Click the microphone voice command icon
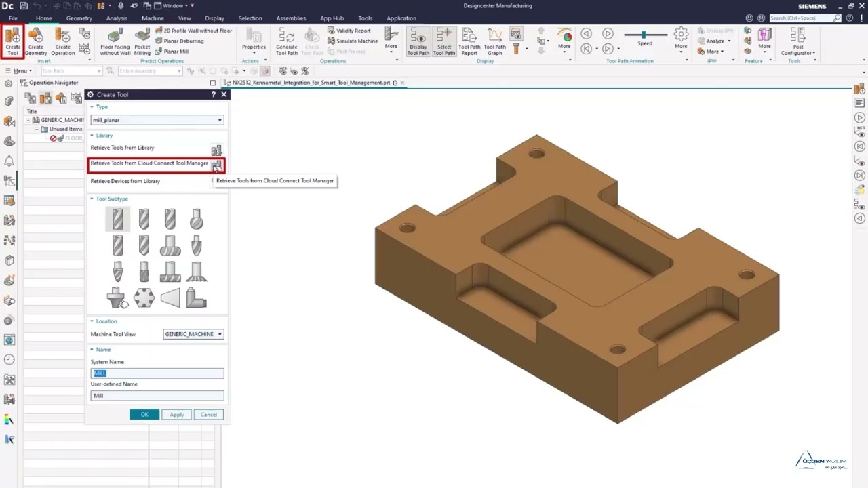 pyautogui.click(x=121, y=5)
